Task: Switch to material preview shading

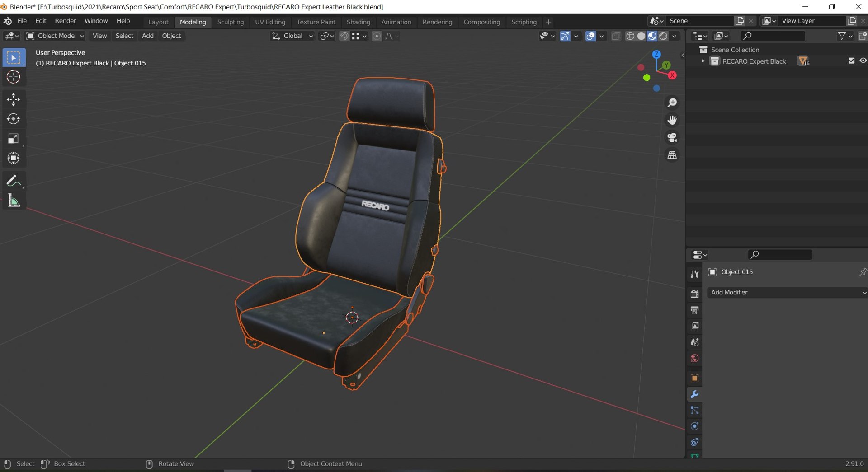Action: (x=652, y=36)
